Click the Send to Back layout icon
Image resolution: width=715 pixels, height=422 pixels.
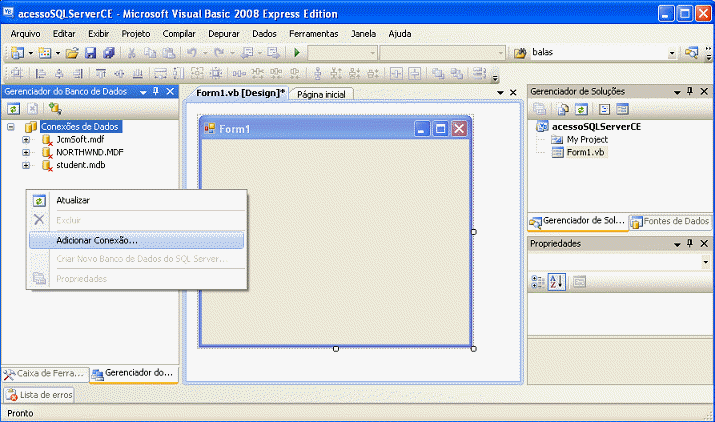456,73
